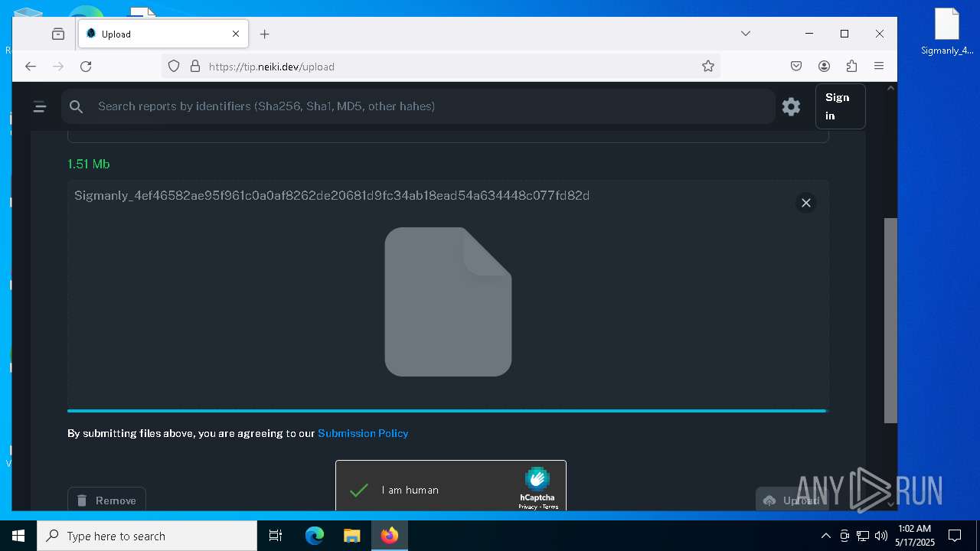Open the Pocket save icon
Screen dimensions: 980x551
point(796,67)
